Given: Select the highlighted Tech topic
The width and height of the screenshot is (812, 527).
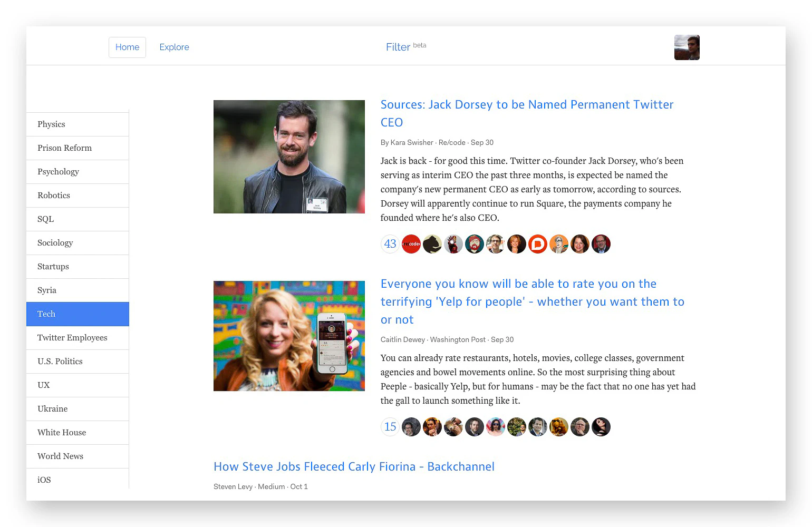Looking at the screenshot, I should [x=78, y=314].
